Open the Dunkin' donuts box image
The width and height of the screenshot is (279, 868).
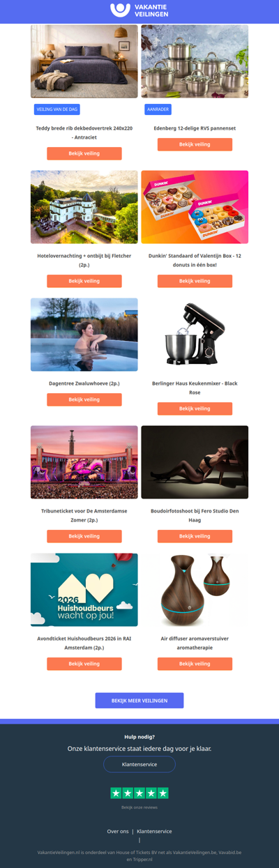pyautogui.click(x=195, y=207)
